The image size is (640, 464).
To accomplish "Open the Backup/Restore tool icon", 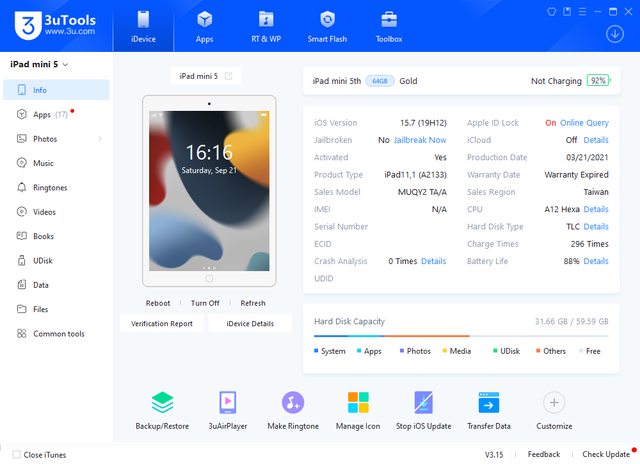I will (162, 403).
